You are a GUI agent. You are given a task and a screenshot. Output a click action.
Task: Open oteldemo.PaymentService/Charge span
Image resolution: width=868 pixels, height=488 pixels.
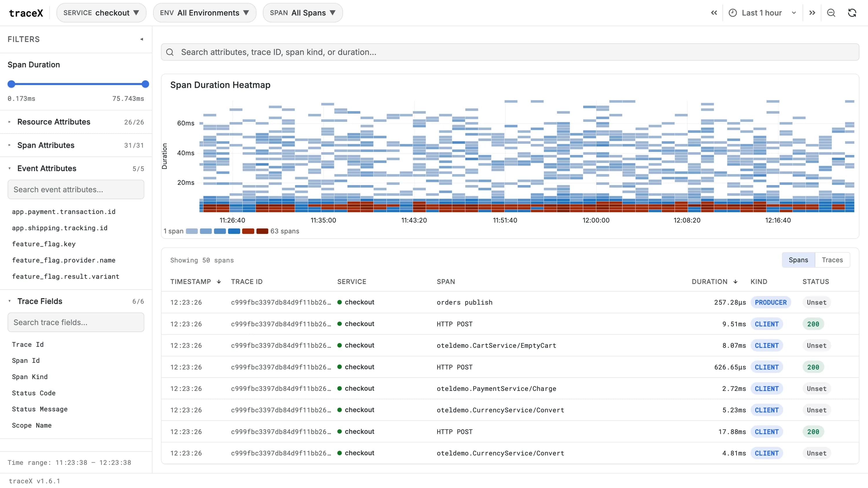click(496, 389)
